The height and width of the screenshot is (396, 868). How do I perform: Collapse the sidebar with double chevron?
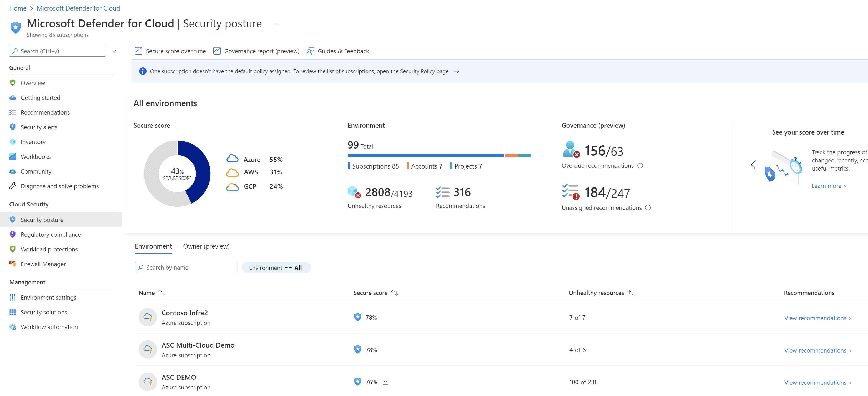[x=115, y=51]
